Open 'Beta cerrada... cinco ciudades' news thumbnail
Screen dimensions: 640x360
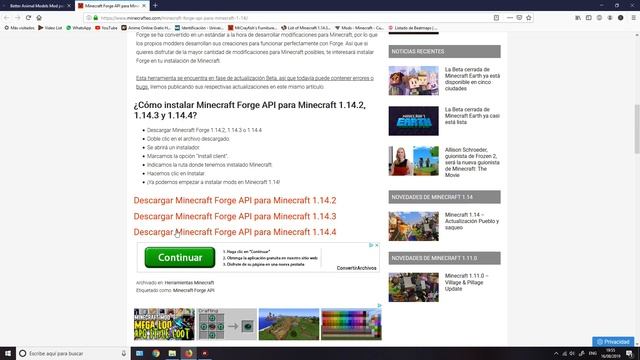tap(413, 81)
